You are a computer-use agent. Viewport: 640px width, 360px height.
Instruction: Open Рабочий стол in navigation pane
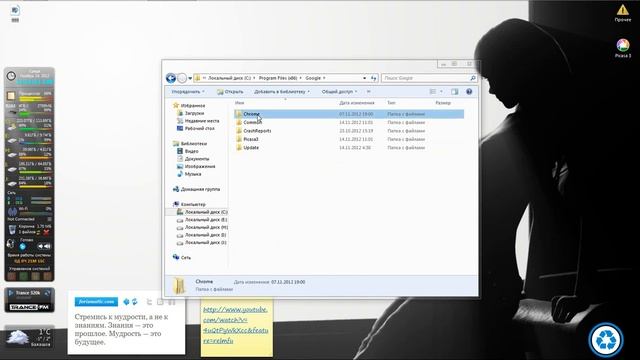[x=196, y=129]
